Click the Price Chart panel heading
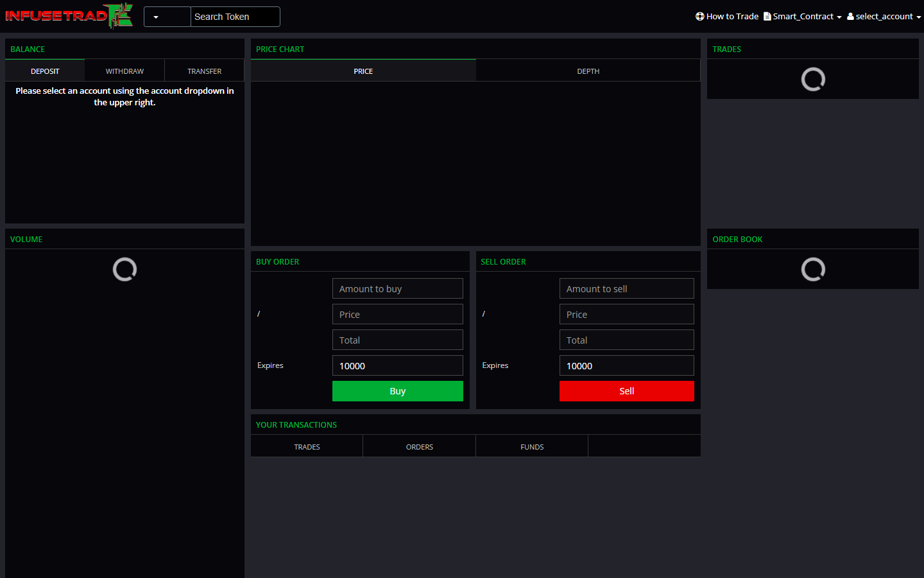The height and width of the screenshot is (578, 924). click(x=280, y=49)
